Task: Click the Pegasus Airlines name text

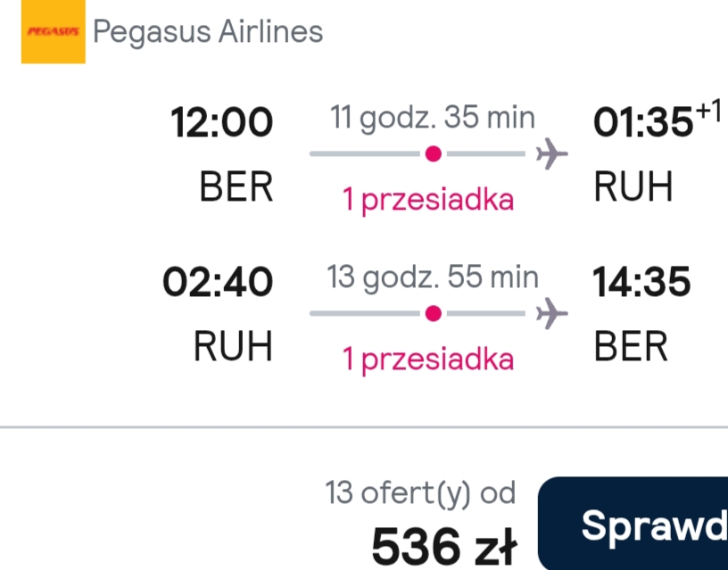Action: point(208,32)
